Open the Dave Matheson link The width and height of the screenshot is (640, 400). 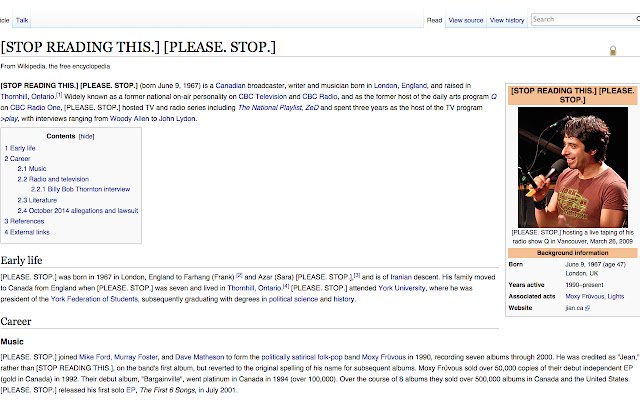coord(200,357)
